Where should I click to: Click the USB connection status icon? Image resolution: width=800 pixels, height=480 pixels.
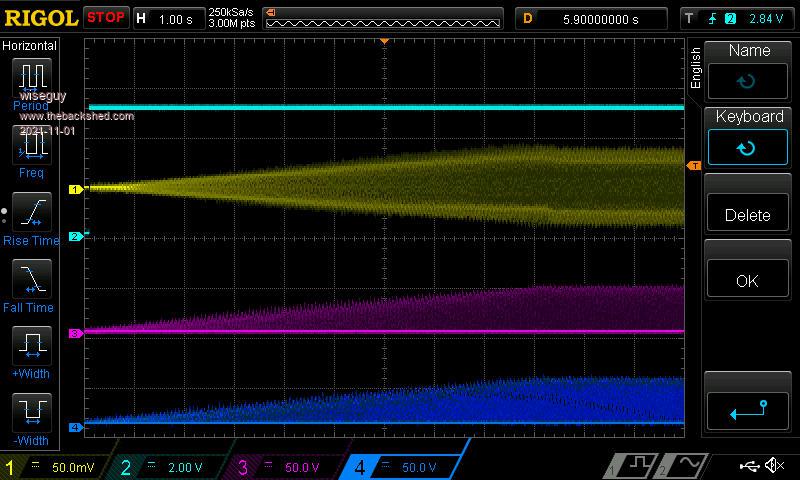tap(748, 466)
